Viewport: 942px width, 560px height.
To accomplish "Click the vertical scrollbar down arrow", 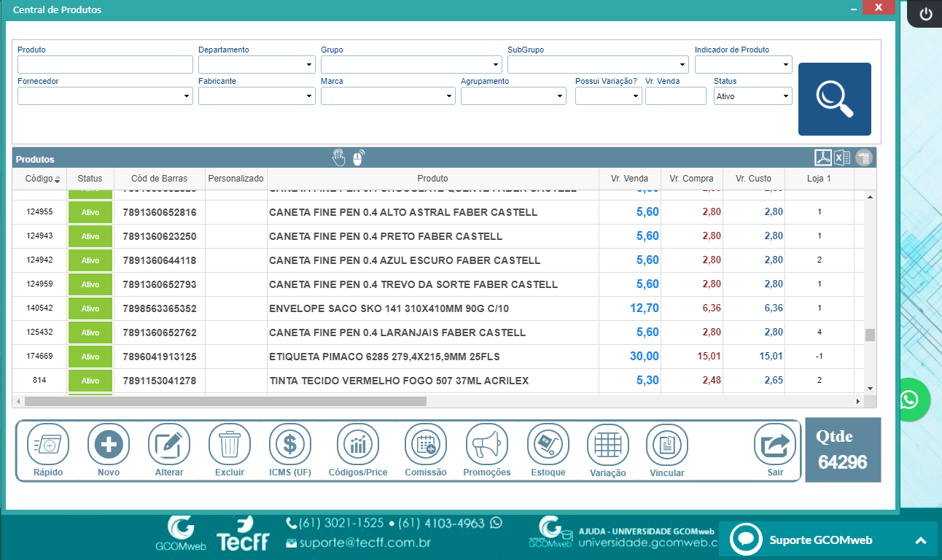I will coord(870,389).
